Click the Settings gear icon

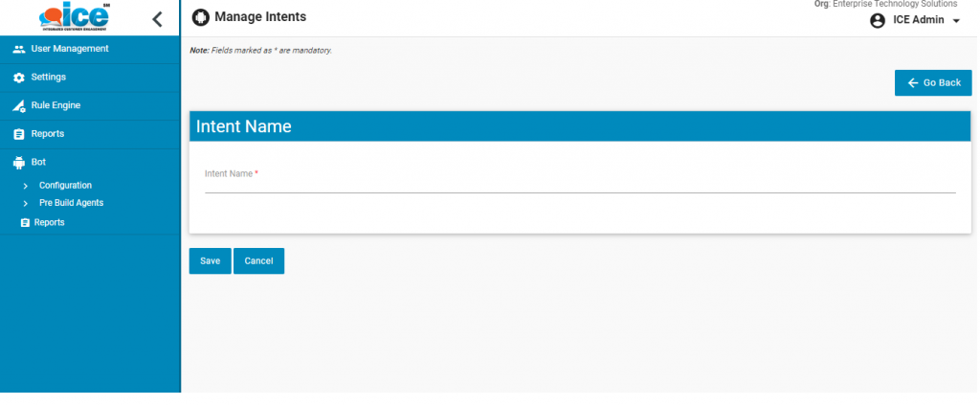coord(18,78)
